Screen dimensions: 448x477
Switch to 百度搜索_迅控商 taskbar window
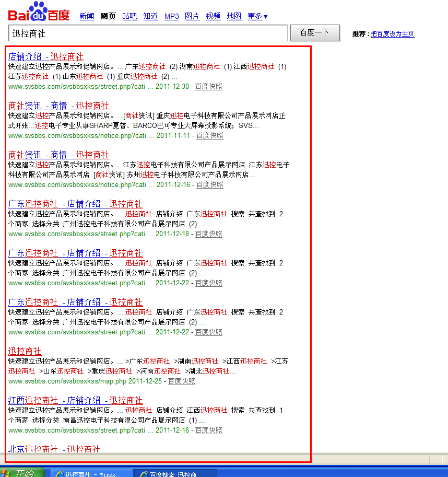(176, 473)
